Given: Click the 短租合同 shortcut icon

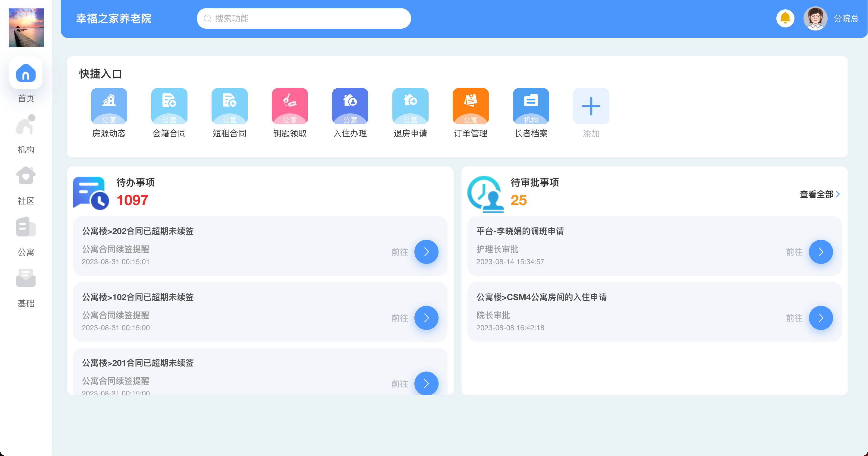Looking at the screenshot, I should click(x=229, y=106).
